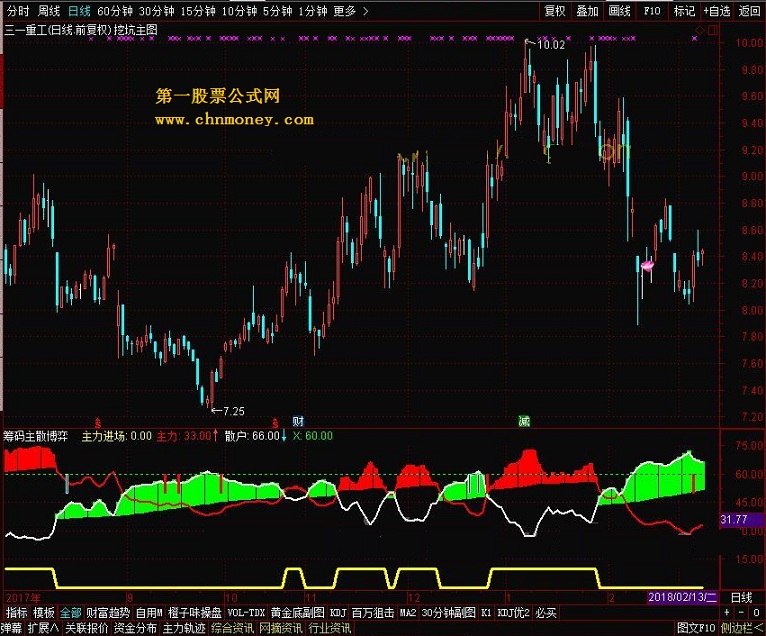Select the 5分钟 timeframe
Viewport: 766px width, 636px height.
pyautogui.click(x=277, y=11)
